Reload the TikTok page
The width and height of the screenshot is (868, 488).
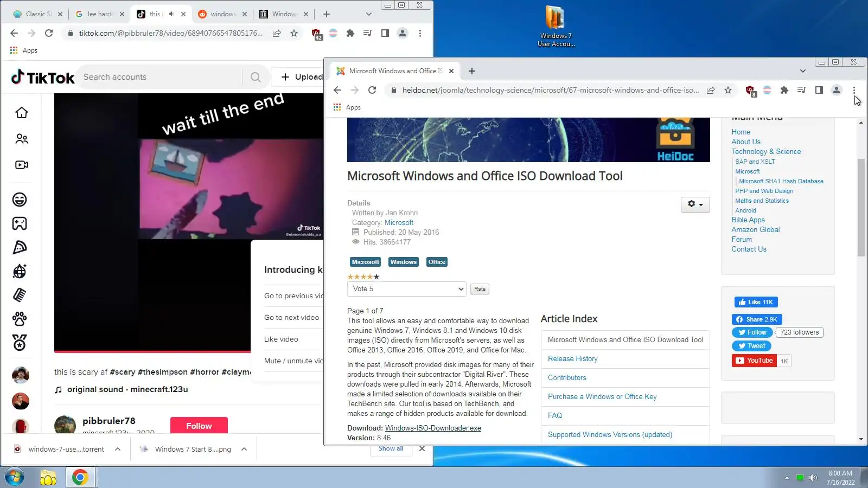(x=49, y=33)
